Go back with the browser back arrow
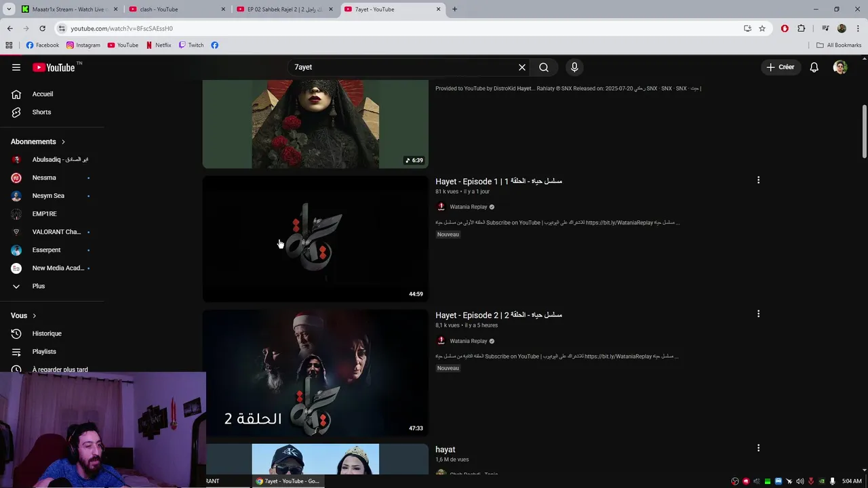This screenshot has height=488, width=868. tap(10, 28)
